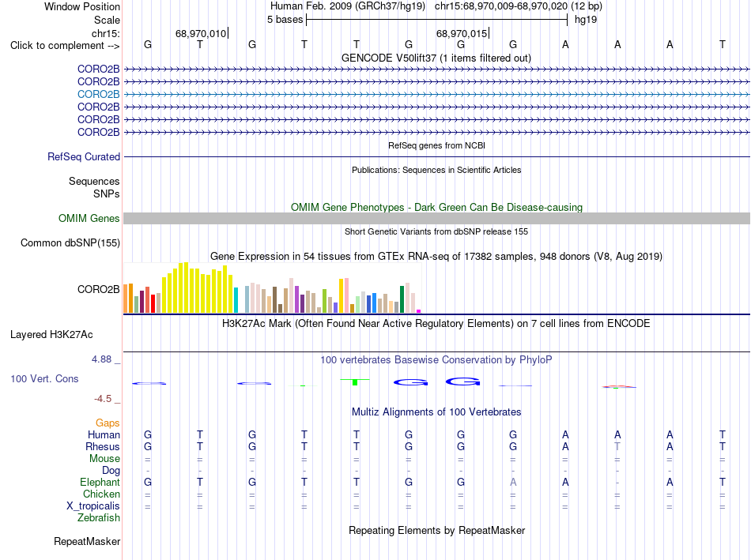Viewport: 751px width, 560px height.
Task: Open '100 vertebrates Basewise Conservation by PhyloP' title
Action: 436,359
